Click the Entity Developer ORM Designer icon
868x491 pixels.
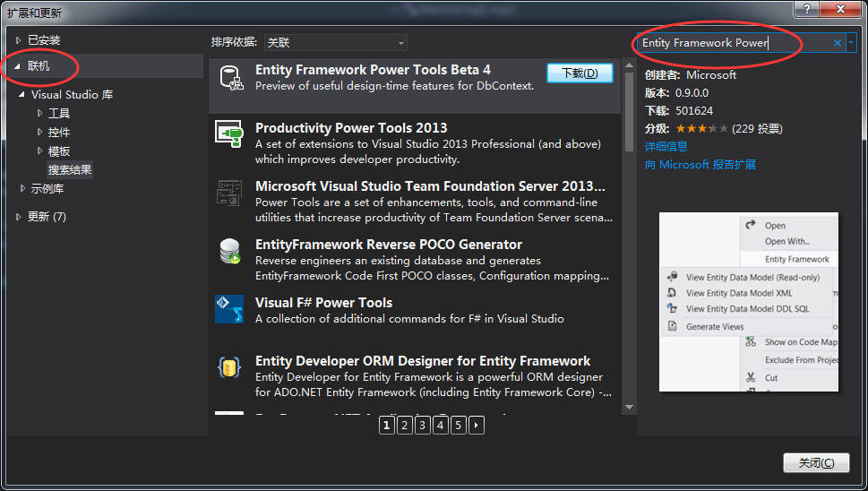[229, 367]
